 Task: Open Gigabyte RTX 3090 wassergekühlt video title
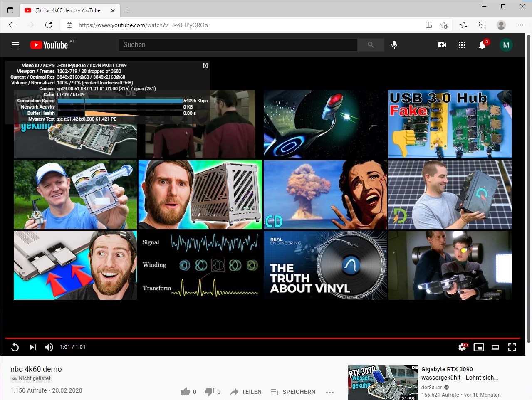tap(460, 373)
